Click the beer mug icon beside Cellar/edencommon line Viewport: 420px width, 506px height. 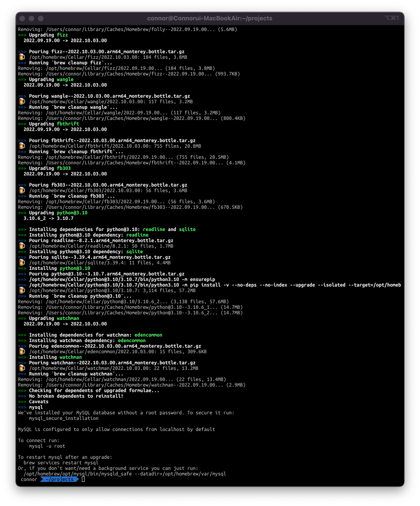(22, 351)
